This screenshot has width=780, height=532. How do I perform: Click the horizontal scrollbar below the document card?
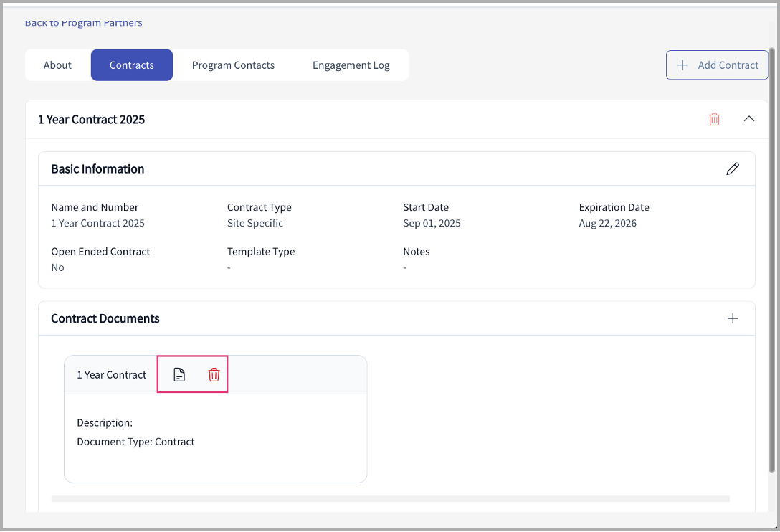click(390, 498)
